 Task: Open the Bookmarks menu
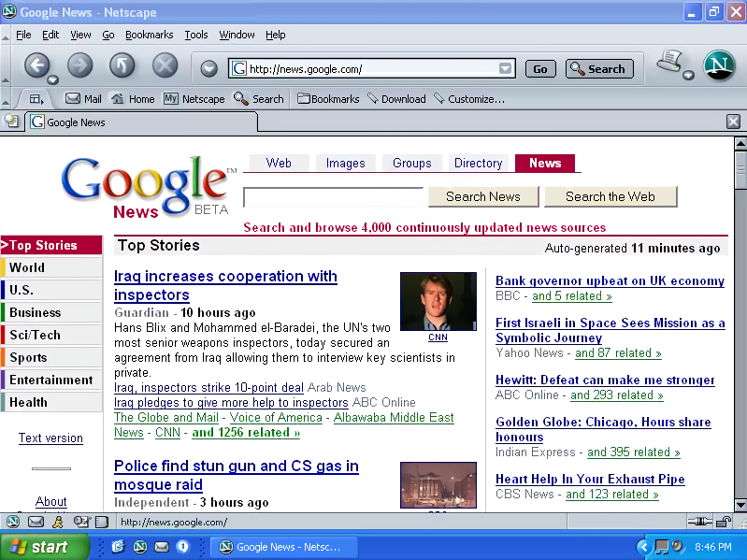pos(149,35)
